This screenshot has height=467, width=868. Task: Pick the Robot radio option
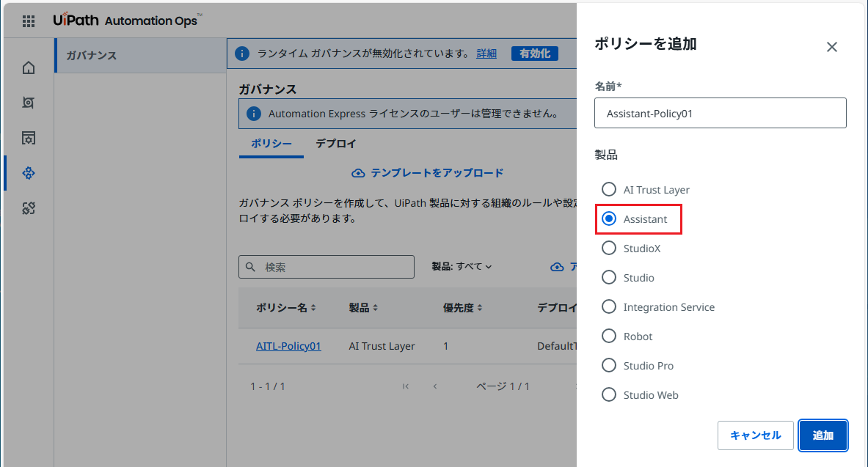[x=609, y=336]
